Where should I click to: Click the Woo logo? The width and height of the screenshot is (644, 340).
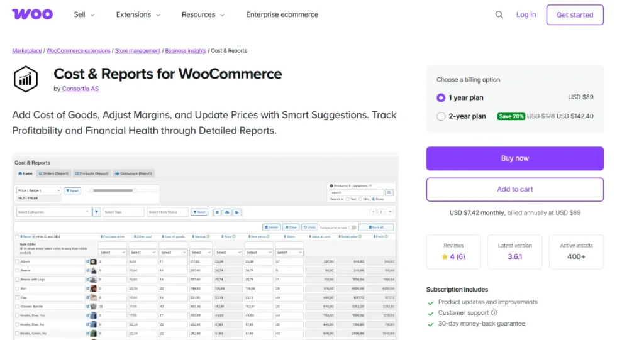pyautogui.click(x=32, y=14)
